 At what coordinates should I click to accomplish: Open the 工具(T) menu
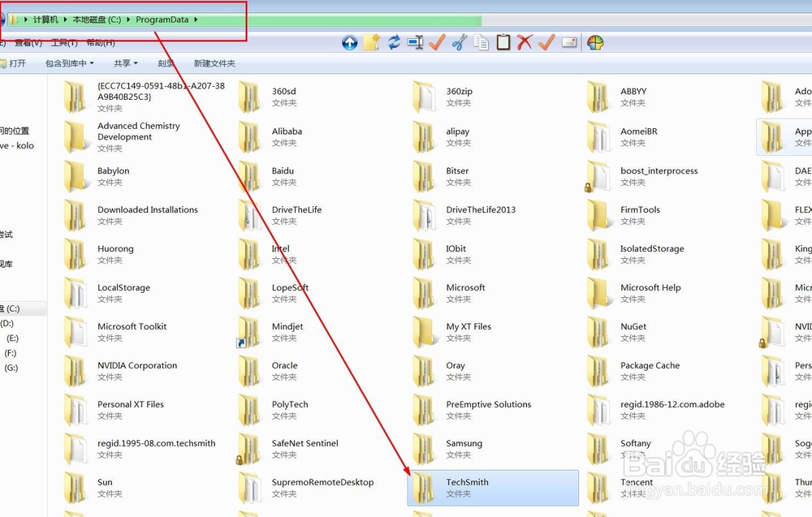[65, 42]
